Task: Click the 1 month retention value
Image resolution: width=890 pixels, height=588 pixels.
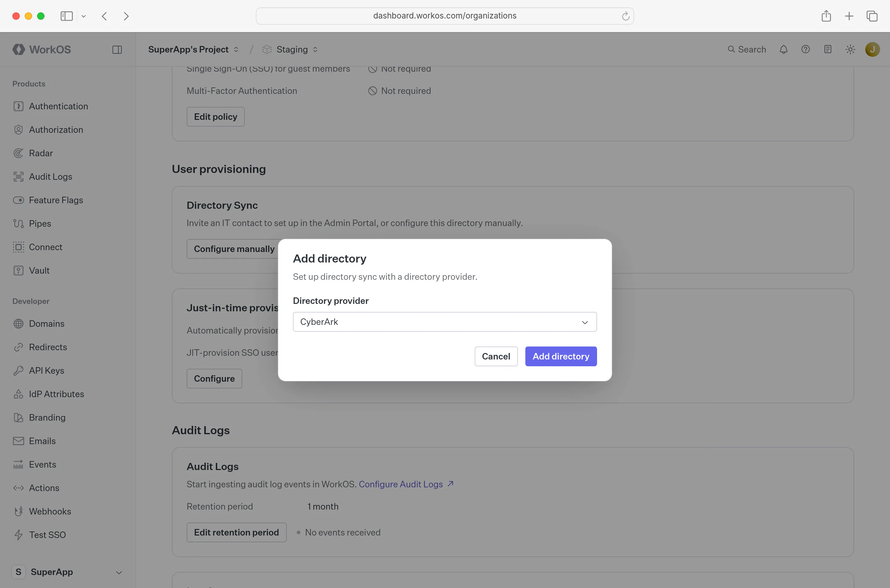Action: point(323,506)
